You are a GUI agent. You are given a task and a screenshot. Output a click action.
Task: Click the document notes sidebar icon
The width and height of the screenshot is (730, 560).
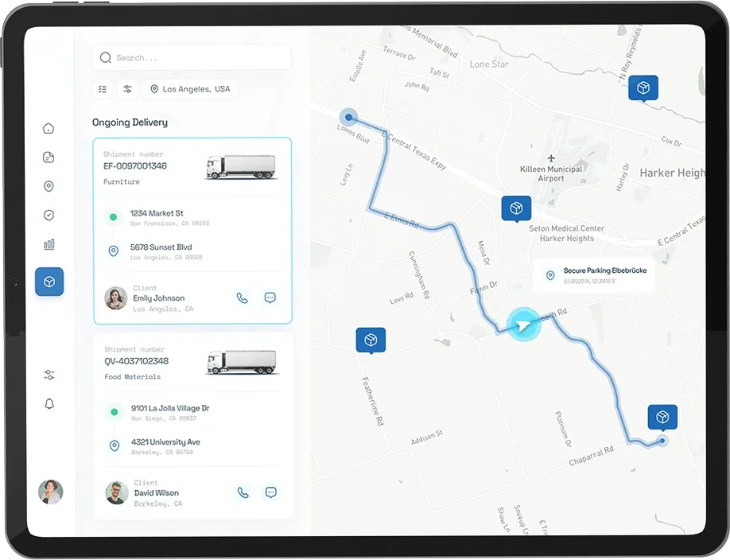(49, 157)
